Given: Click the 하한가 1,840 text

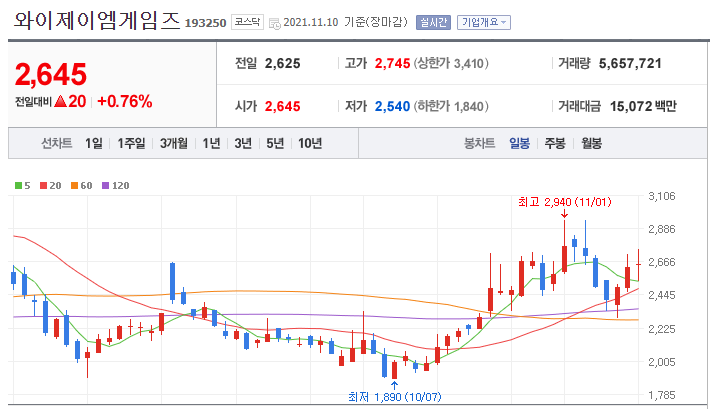Looking at the screenshot, I should point(451,106).
